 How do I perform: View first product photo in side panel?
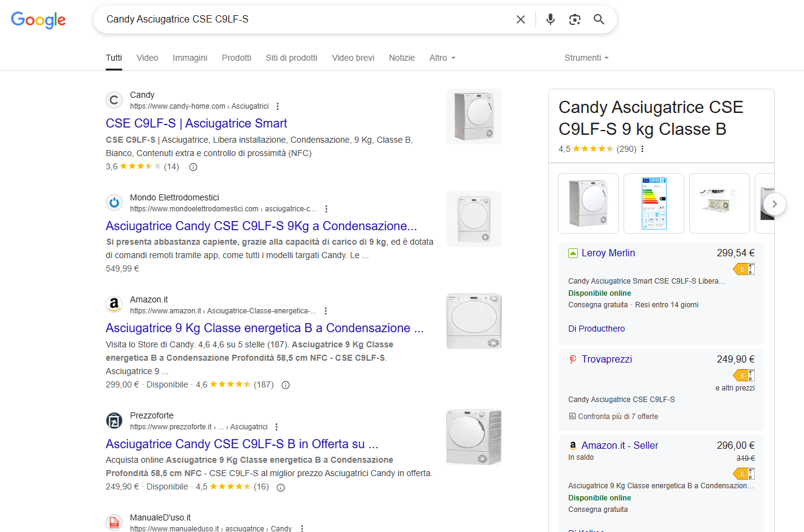pos(588,203)
